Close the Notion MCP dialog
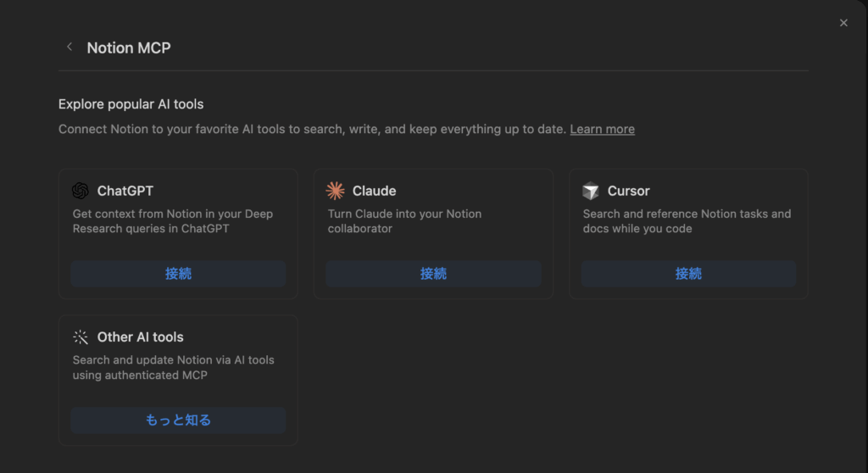 coord(843,23)
